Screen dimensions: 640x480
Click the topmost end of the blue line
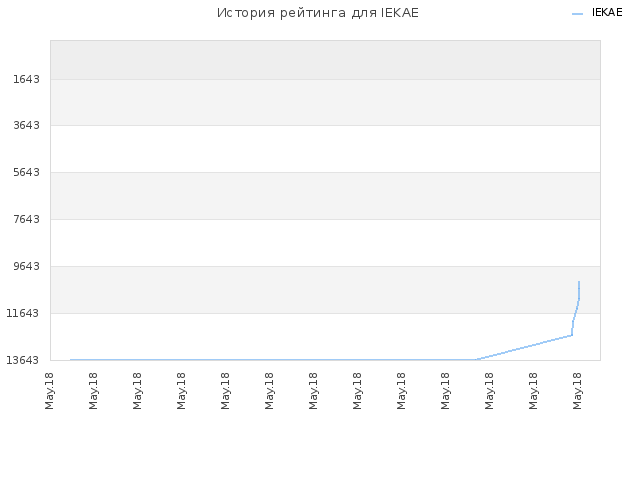(579, 282)
